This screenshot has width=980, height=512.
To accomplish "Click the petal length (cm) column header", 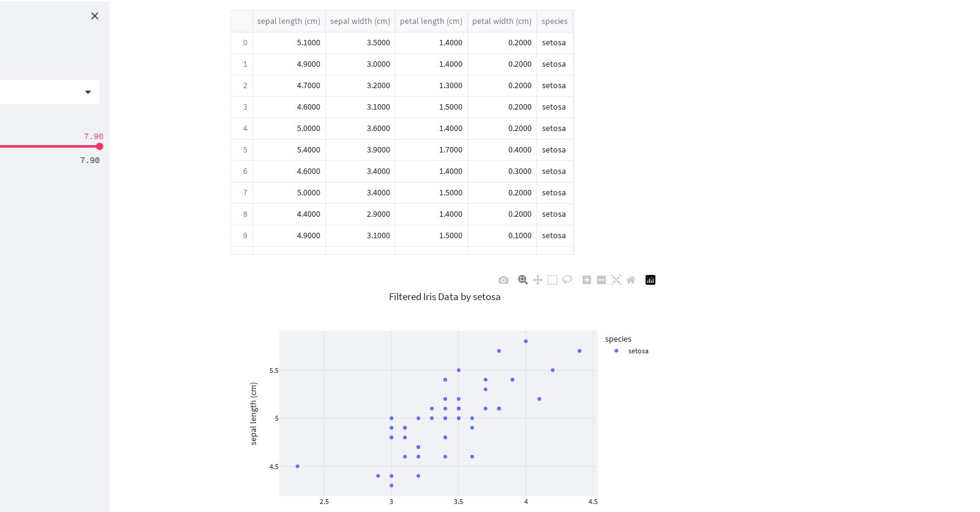I will tap(431, 21).
